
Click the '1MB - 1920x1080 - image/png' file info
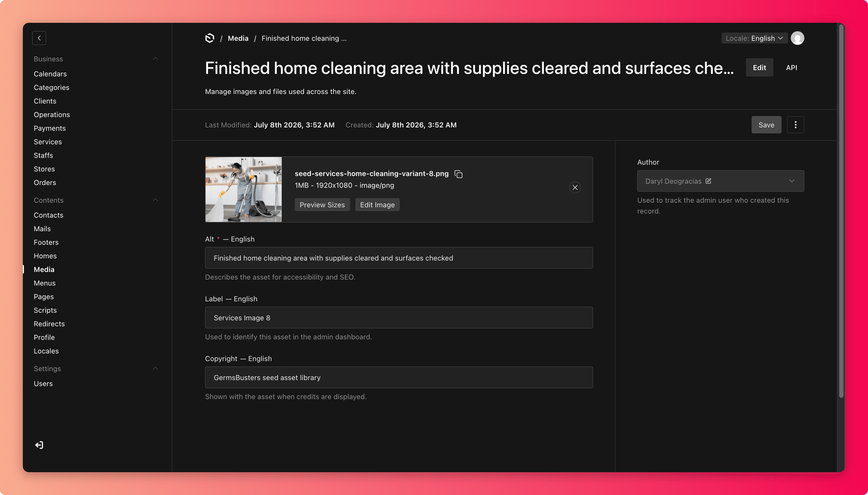(344, 185)
